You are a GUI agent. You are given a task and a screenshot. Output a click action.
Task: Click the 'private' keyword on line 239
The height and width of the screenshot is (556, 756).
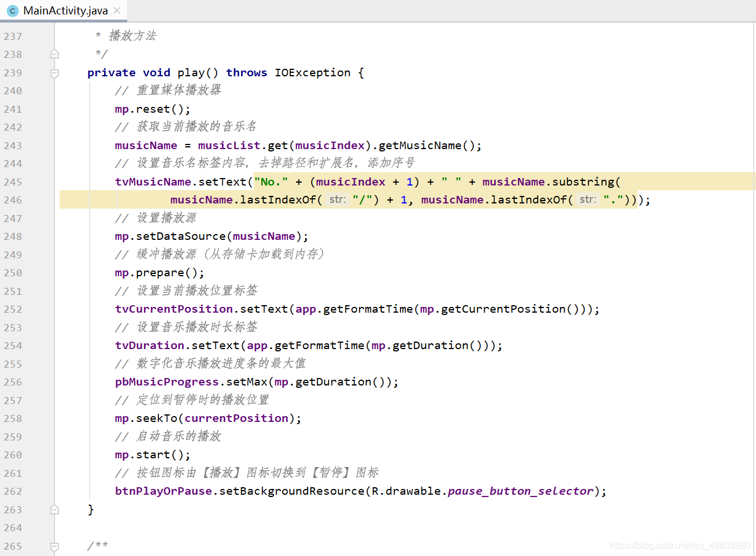coord(112,73)
